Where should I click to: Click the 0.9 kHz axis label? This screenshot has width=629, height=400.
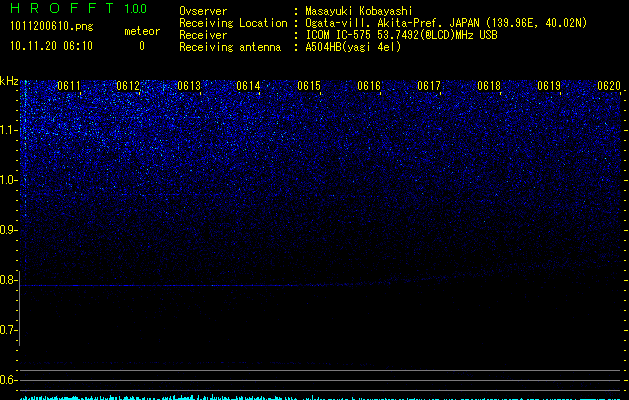click(7, 230)
